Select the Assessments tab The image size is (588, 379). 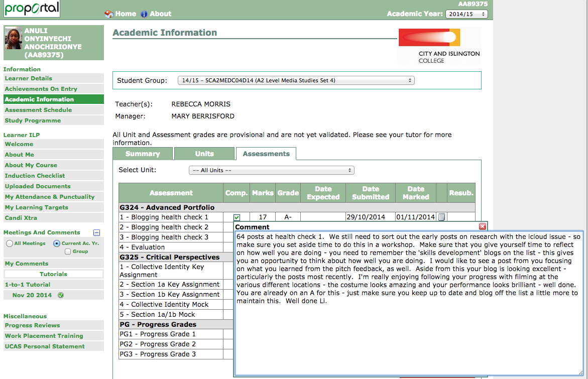(266, 154)
